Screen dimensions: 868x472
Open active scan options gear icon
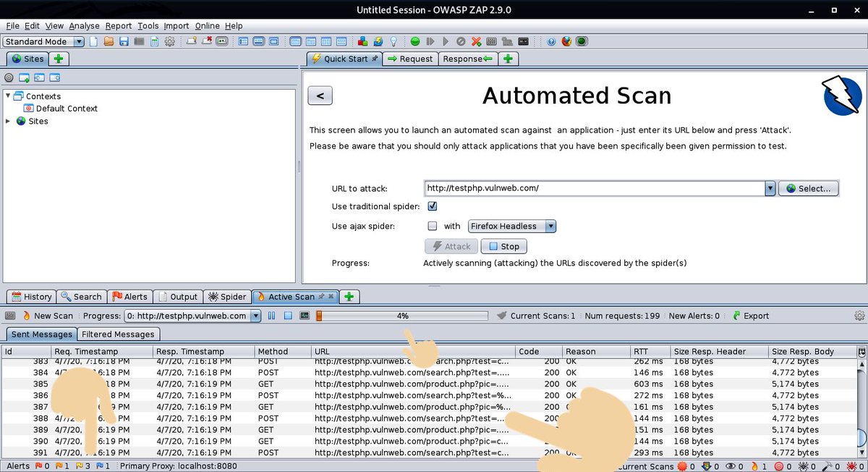coord(859,316)
